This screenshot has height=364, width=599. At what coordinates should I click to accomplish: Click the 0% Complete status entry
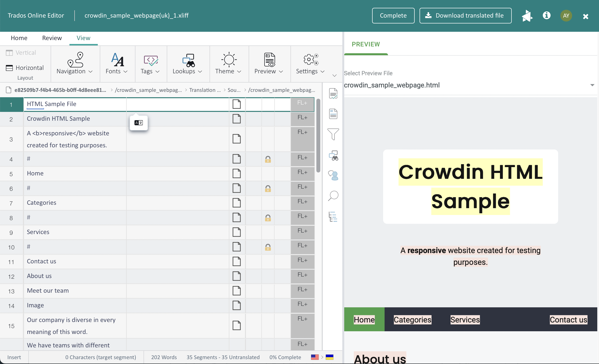(285, 357)
